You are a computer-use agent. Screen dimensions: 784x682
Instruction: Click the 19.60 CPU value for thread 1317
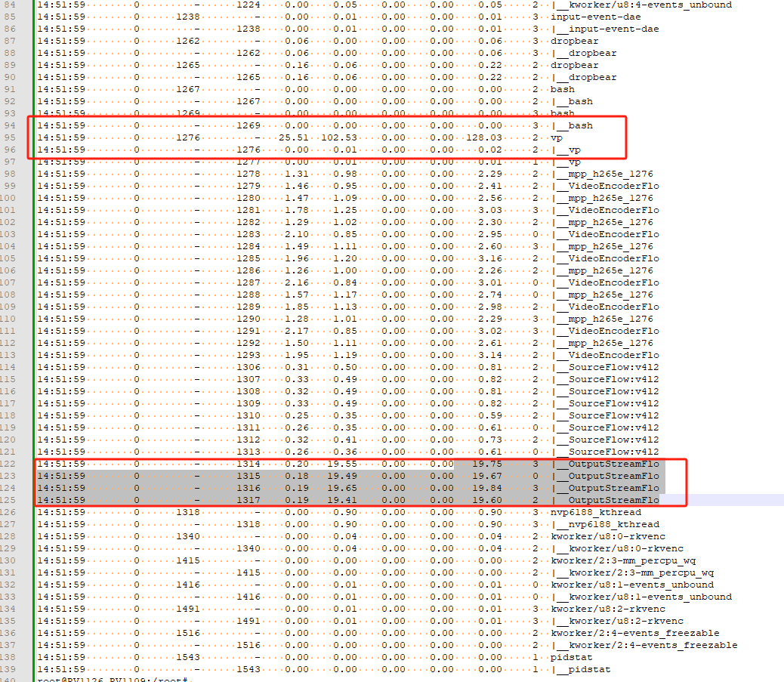[487, 500]
